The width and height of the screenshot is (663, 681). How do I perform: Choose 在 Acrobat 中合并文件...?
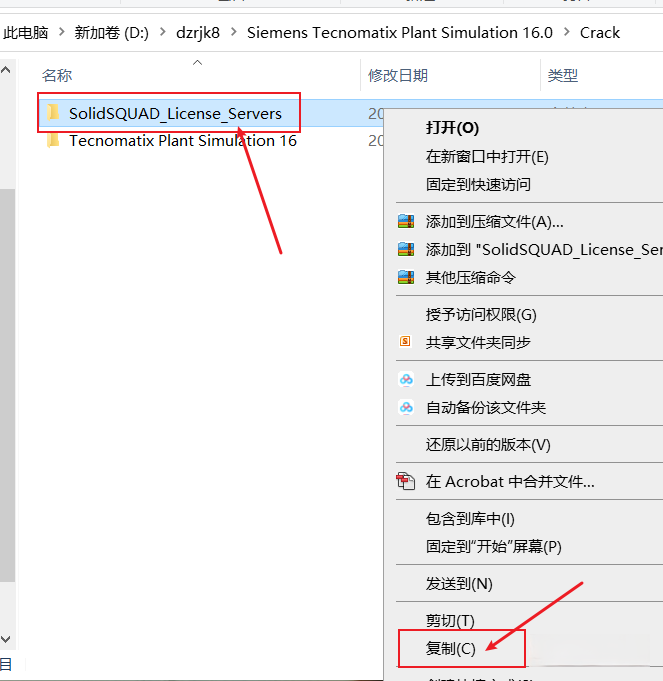[510, 482]
